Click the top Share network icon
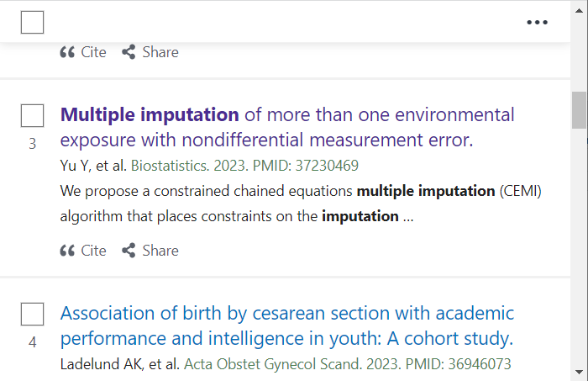The image size is (588, 381). point(129,52)
